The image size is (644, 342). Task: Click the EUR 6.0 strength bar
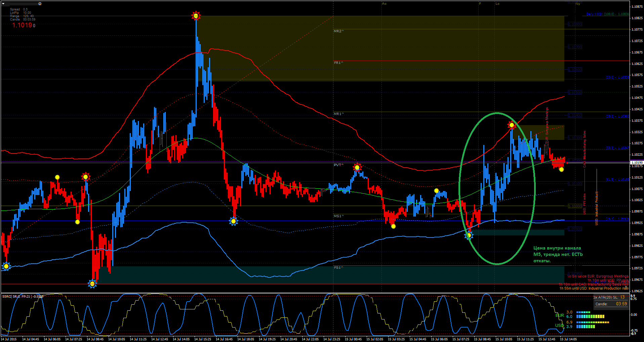[x=590, y=316]
